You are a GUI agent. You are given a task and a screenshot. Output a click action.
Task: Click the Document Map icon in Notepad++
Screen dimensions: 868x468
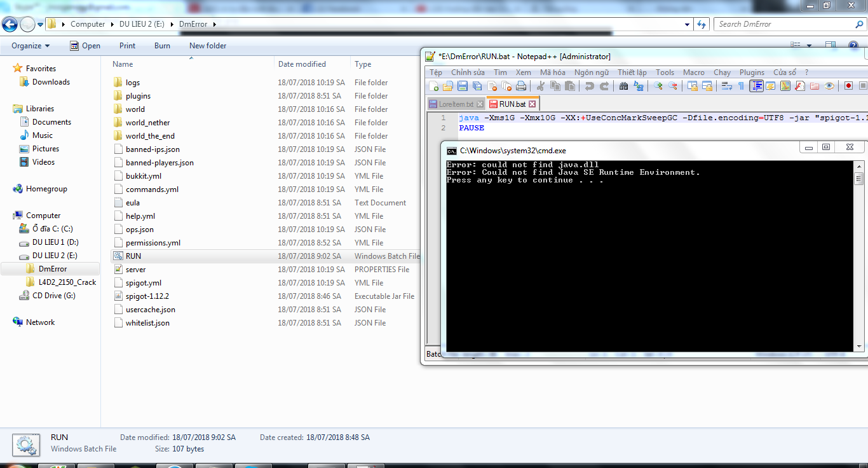[785, 86]
